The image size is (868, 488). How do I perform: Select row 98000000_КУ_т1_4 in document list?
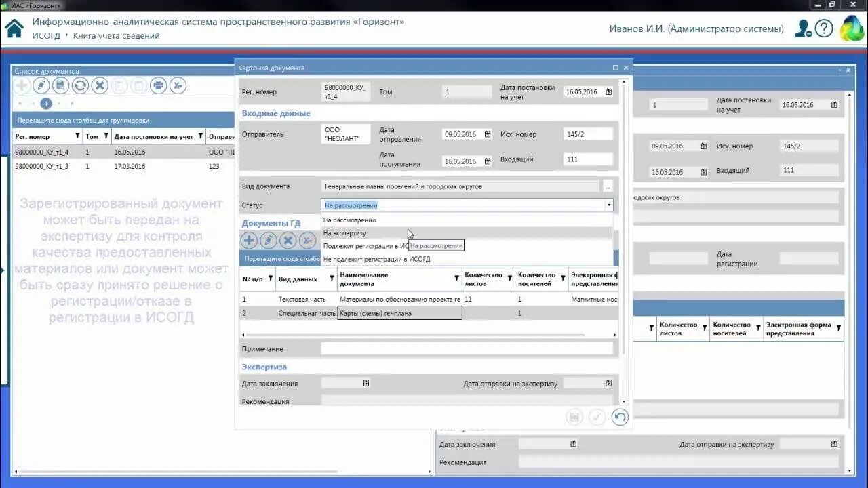(x=123, y=152)
